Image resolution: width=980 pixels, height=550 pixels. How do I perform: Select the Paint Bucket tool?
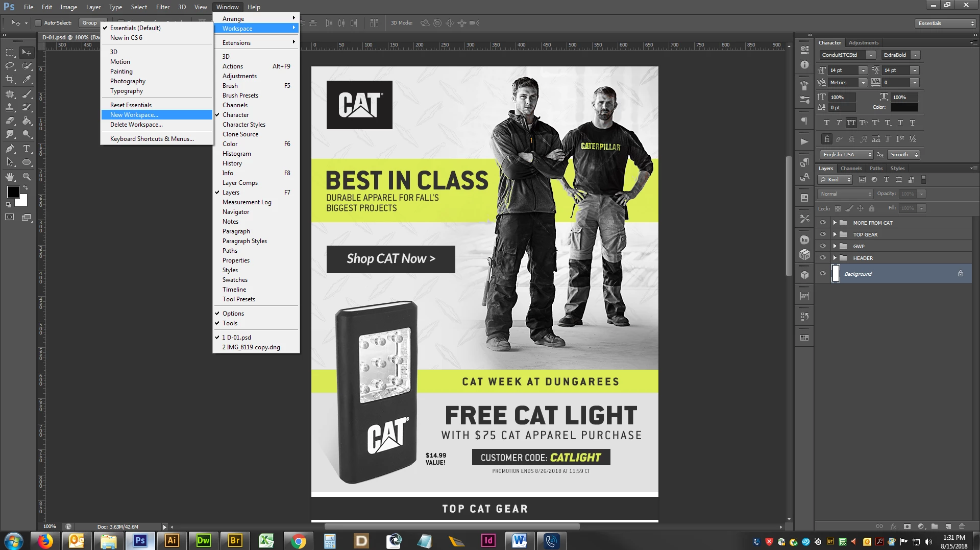[27, 121]
